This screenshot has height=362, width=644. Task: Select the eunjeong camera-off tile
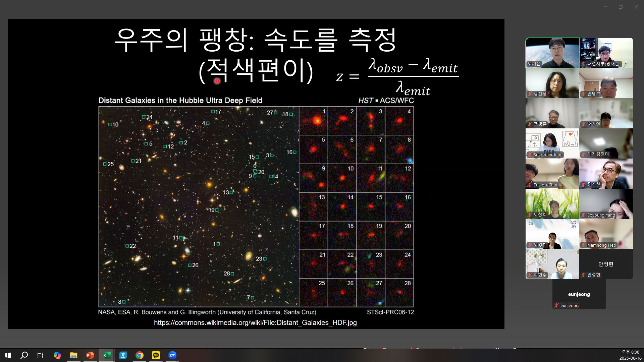tap(579, 294)
